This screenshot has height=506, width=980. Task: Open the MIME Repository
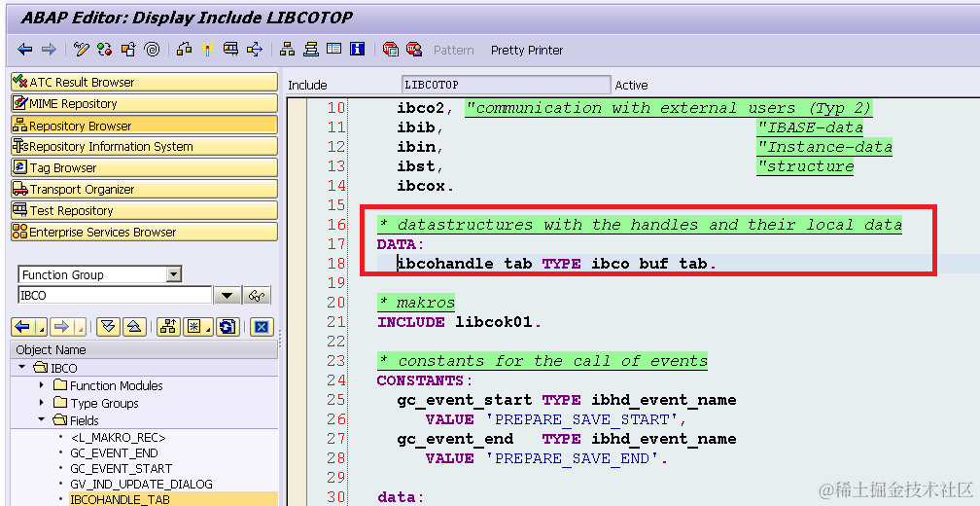[144, 103]
